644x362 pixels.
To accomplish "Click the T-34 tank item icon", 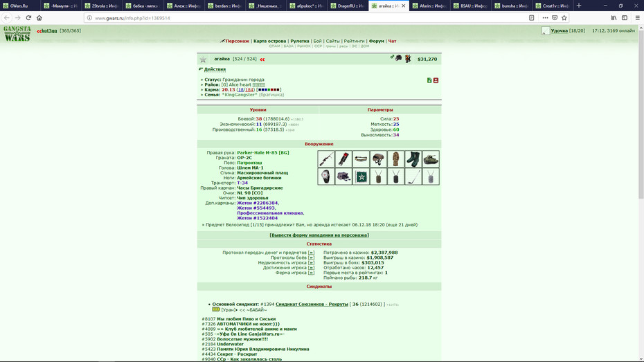I will pos(431,159).
